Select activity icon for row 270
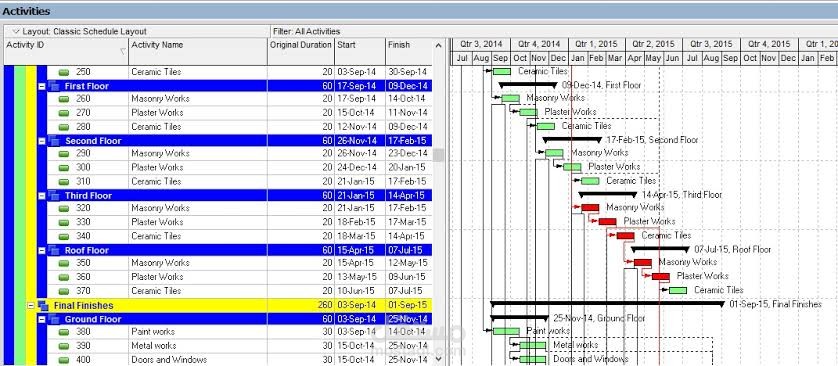This screenshot has width=838, height=366. click(64, 113)
